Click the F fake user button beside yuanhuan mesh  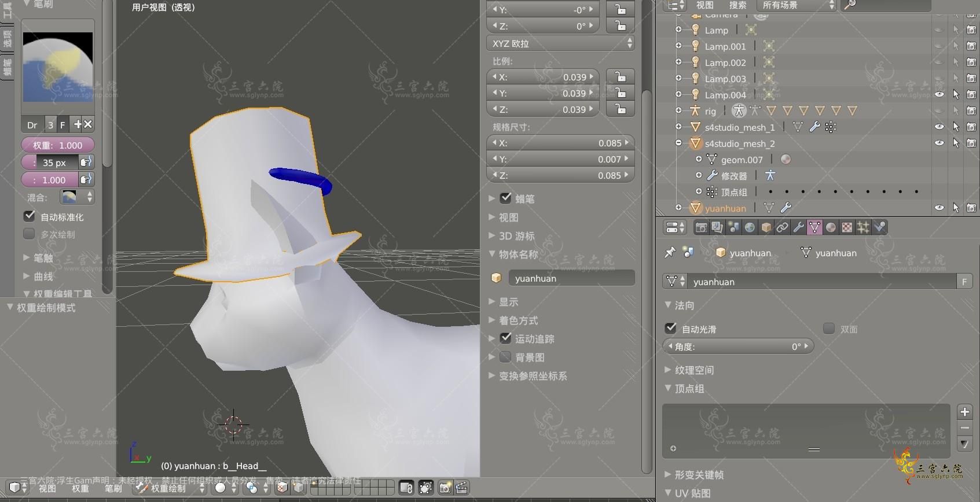click(964, 282)
